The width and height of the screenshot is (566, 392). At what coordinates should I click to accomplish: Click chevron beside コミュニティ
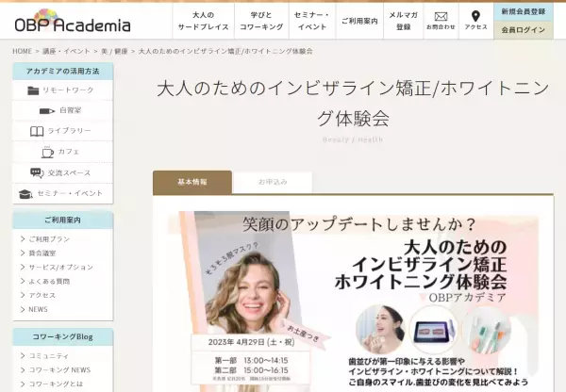(23, 355)
